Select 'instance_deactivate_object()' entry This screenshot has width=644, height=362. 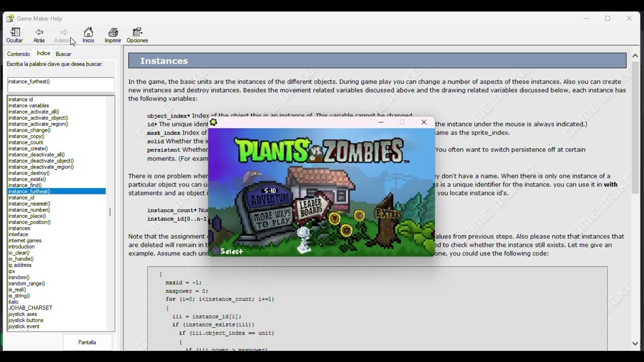point(41,161)
